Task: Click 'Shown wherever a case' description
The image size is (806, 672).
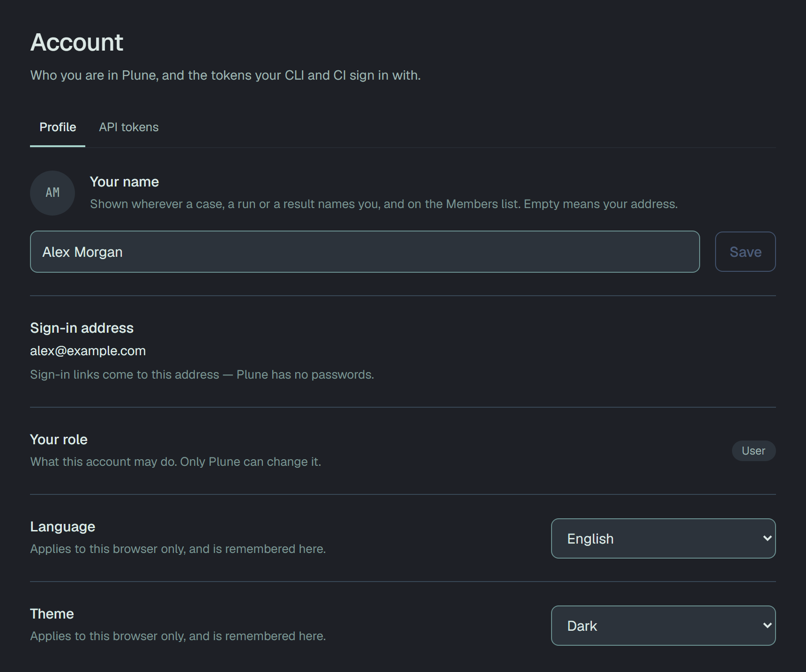Action: tap(384, 204)
